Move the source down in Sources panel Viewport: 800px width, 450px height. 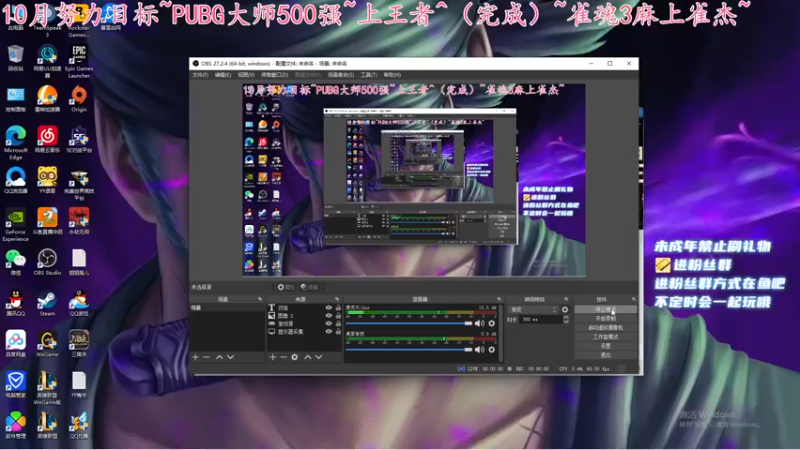[x=319, y=357]
